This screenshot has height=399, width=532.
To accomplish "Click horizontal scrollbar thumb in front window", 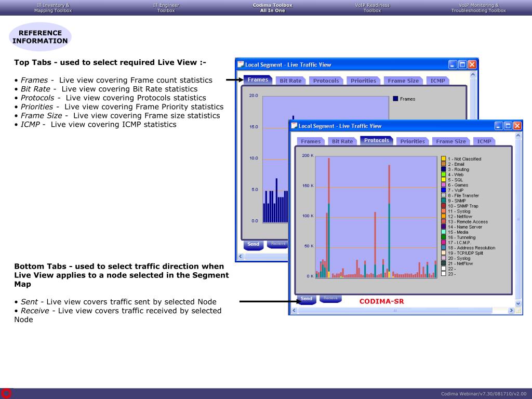I will 395,311.
